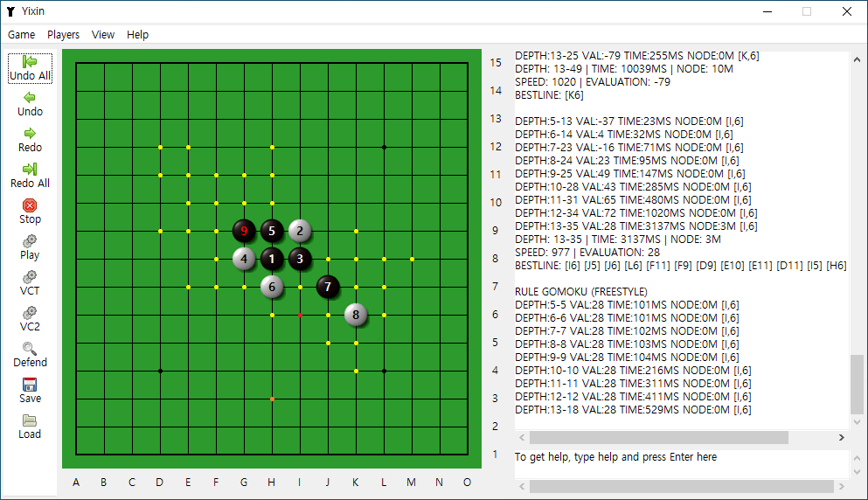Click black stone numbered 3
Screen dimensions: 868x500
tap(300, 259)
